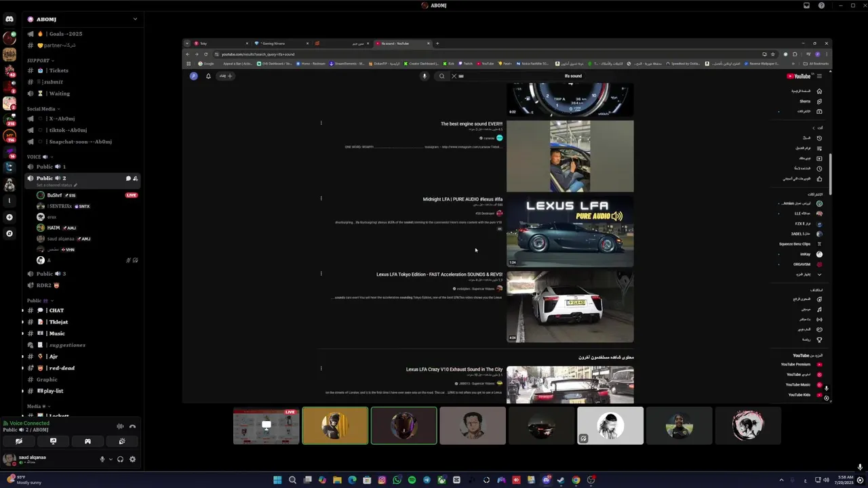868x488 pixels.
Task: Toggle headphones deafen
Action: pos(121,459)
